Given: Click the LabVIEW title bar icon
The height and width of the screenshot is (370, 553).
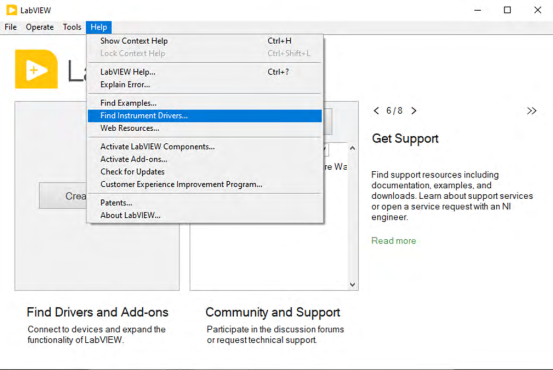Looking at the screenshot, I should click(x=11, y=10).
